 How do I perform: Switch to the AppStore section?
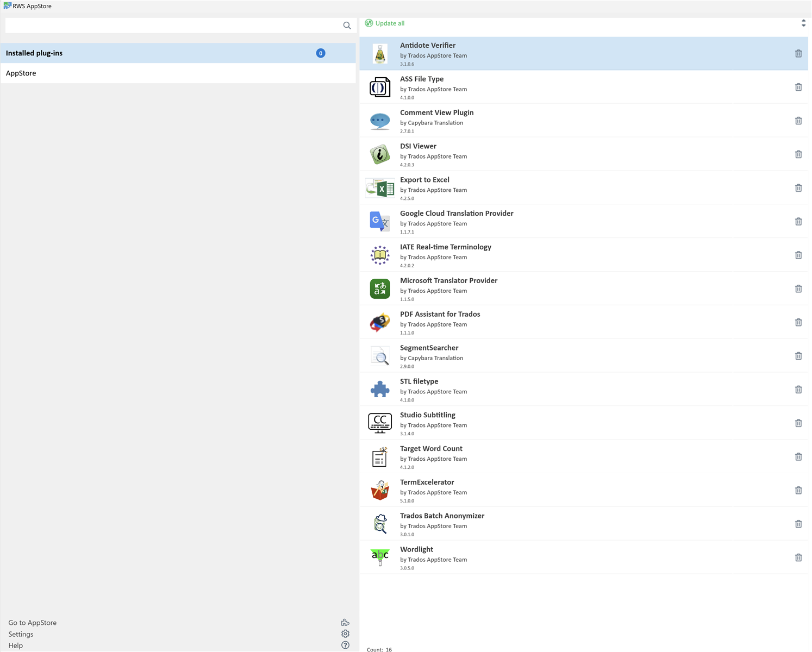21,73
